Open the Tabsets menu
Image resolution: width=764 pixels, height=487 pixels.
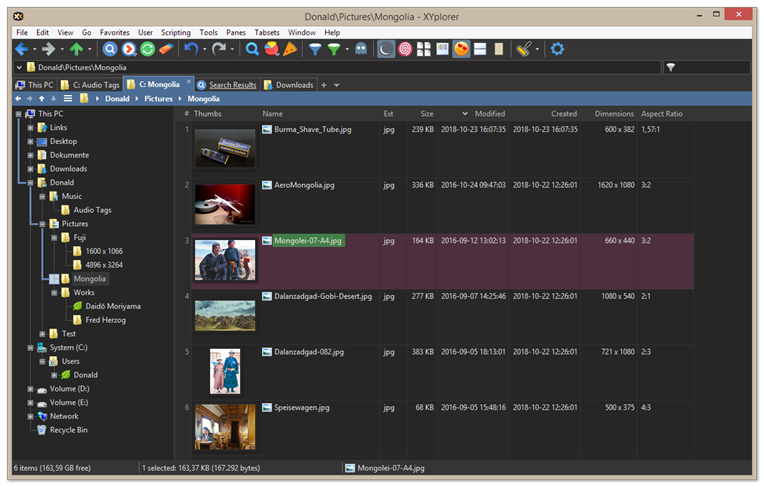(x=266, y=32)
